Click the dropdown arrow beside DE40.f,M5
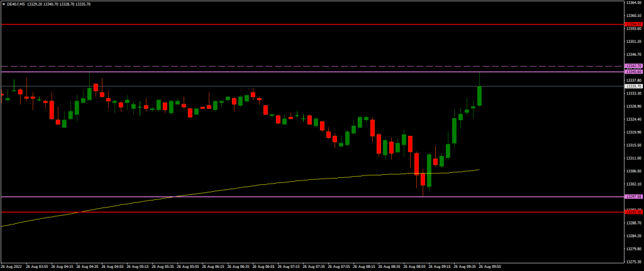 (3, 4)
